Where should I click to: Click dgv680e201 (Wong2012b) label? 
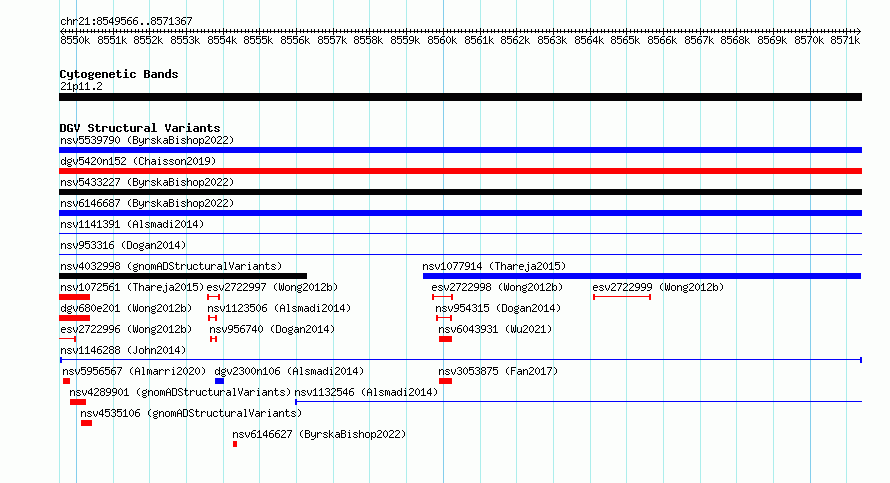[126, 308]
